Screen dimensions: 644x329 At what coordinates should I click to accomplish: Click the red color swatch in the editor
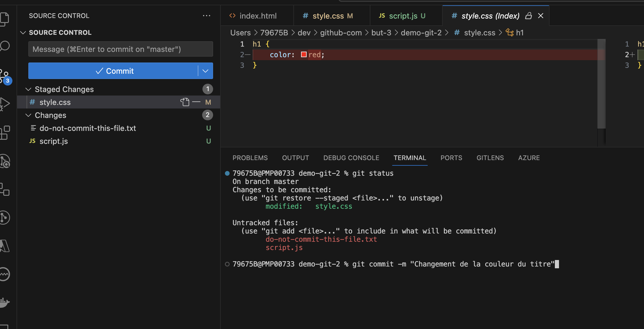304,55
